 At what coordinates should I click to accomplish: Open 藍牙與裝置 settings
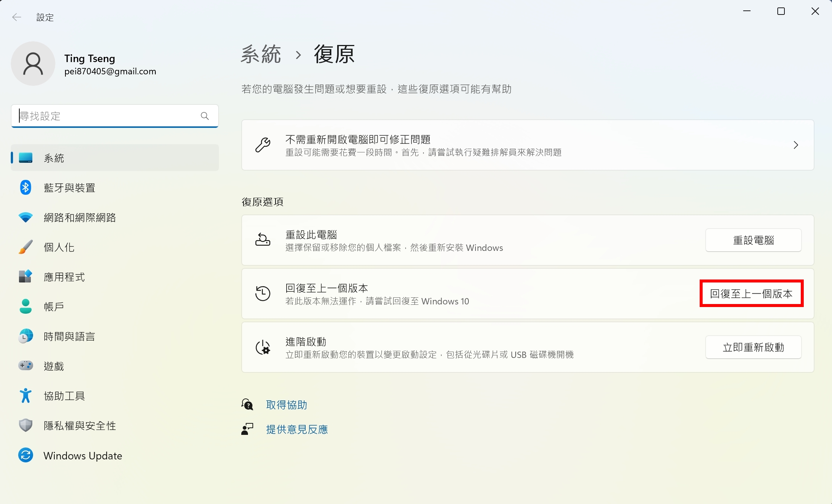115,188
